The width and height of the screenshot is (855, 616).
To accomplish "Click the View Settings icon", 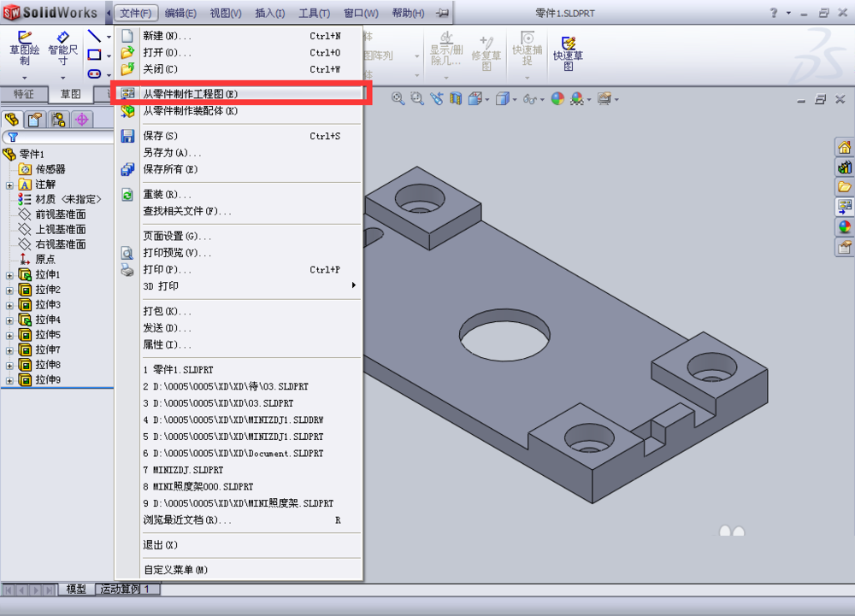I will (604, 98).
